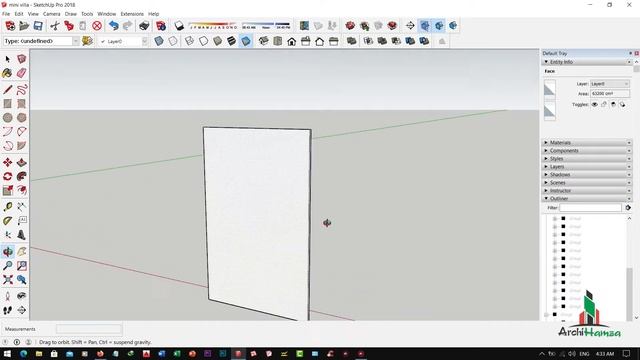The height and width of the screenshot is (360, 640).
Task: Collapse the Outliner panel
Action: 546,198
